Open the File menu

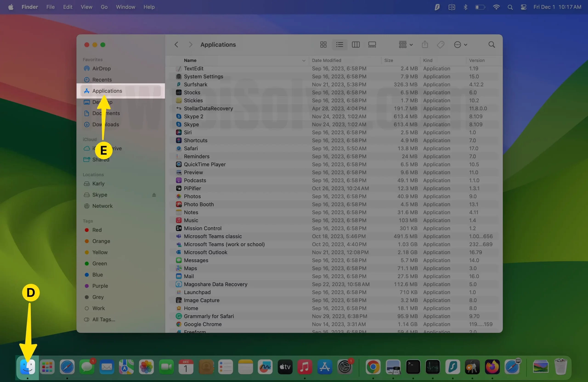50,7
